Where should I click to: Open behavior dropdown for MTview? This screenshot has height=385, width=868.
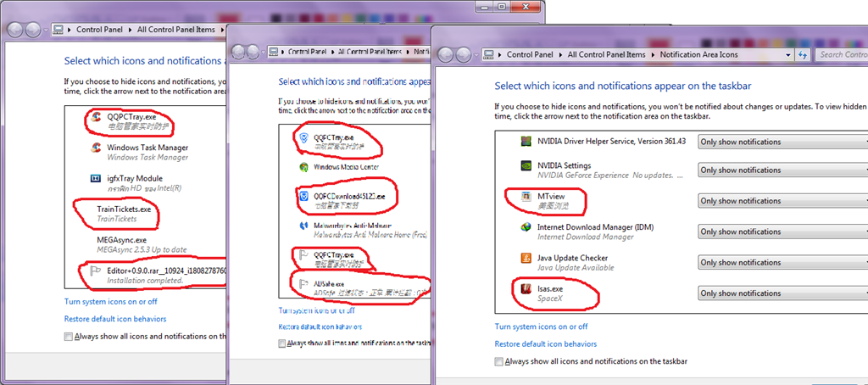(782, 201)
